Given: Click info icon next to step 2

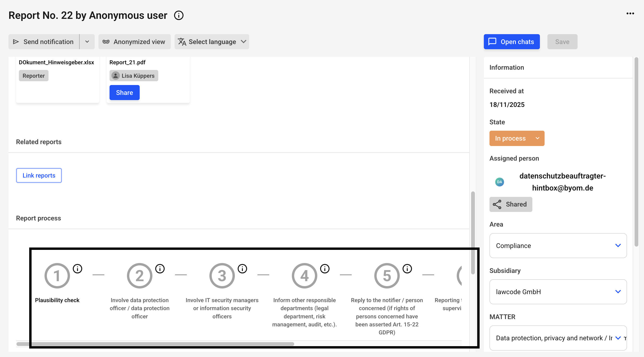Looking at the screenshot, I should (160, 269).
